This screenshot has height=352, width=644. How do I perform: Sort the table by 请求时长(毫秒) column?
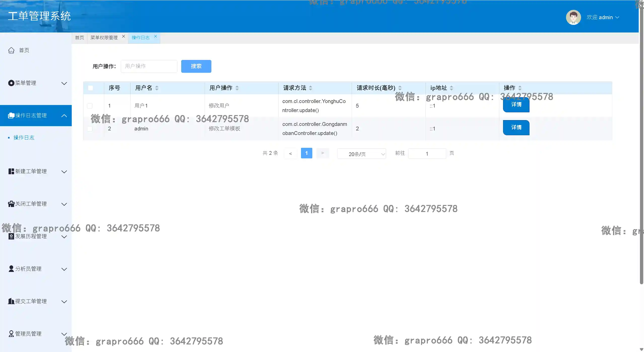(x=400, y=88)
